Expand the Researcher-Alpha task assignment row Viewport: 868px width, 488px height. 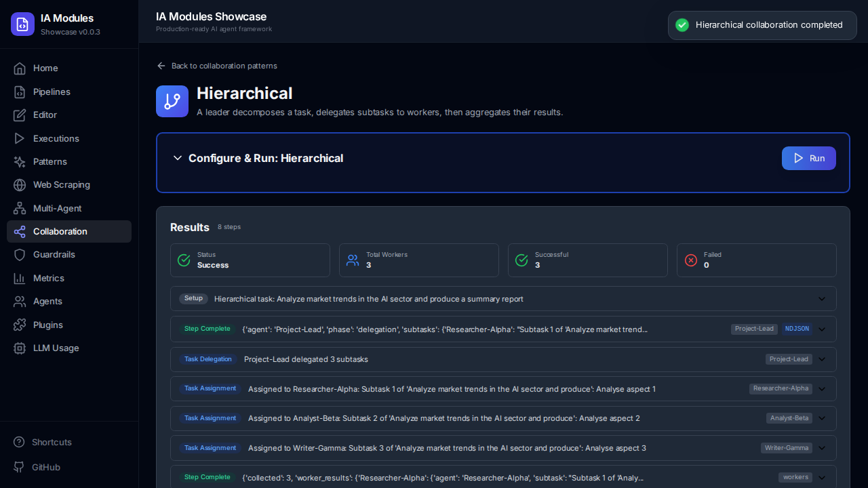click(822, 389)
